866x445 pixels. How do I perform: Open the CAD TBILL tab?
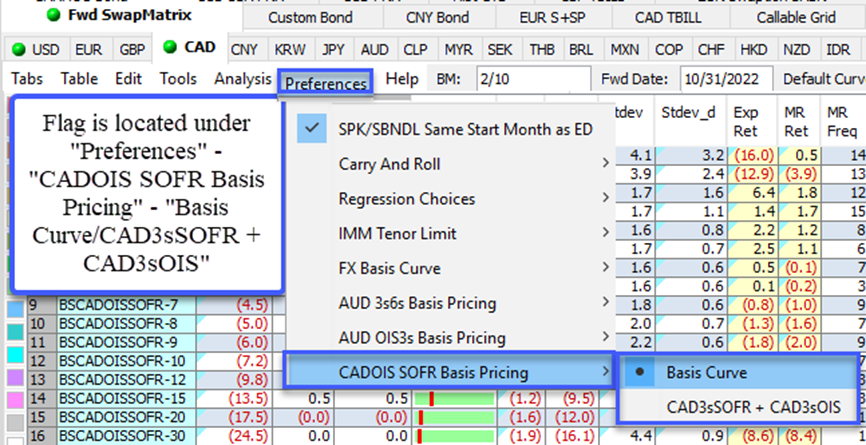coord(668,18)
